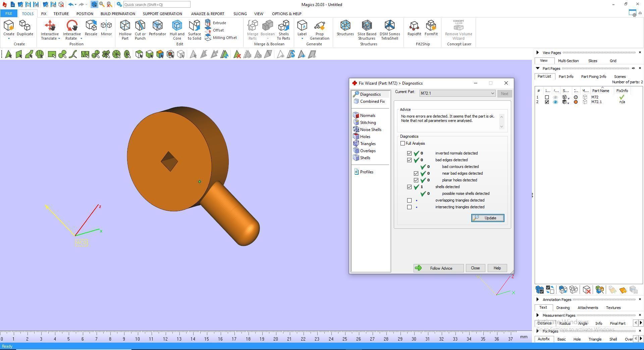Open the FILE menu
Image resolution: width=644 pixels, height=350 pixels.
point(9,14)
